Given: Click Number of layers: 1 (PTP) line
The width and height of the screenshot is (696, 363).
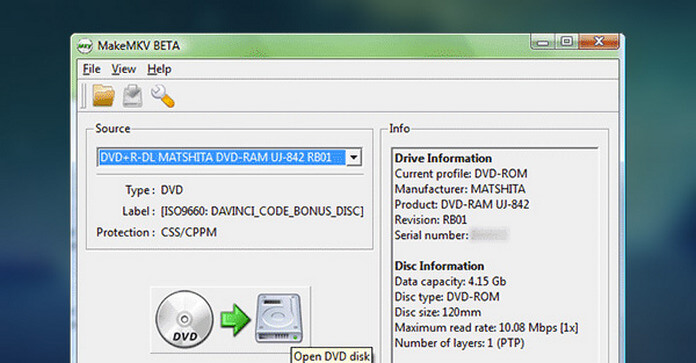Looking at the screenshot, I should [459, 343].
